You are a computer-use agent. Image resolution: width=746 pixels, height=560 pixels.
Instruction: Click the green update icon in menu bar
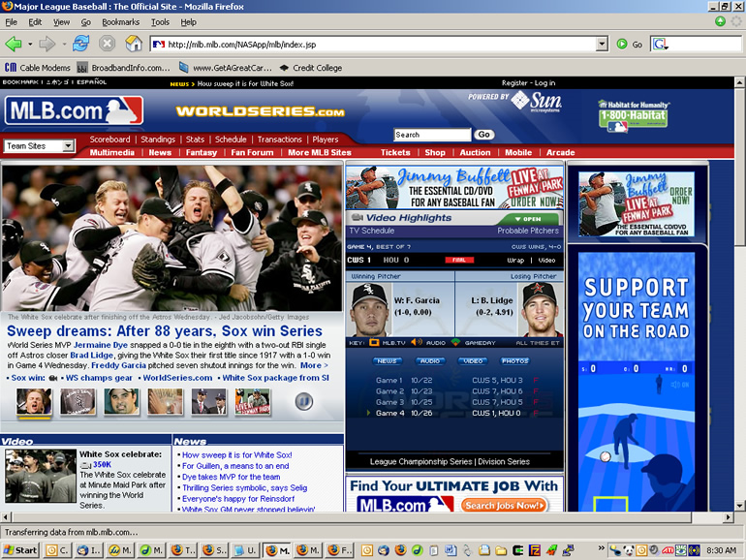point(720,21)
